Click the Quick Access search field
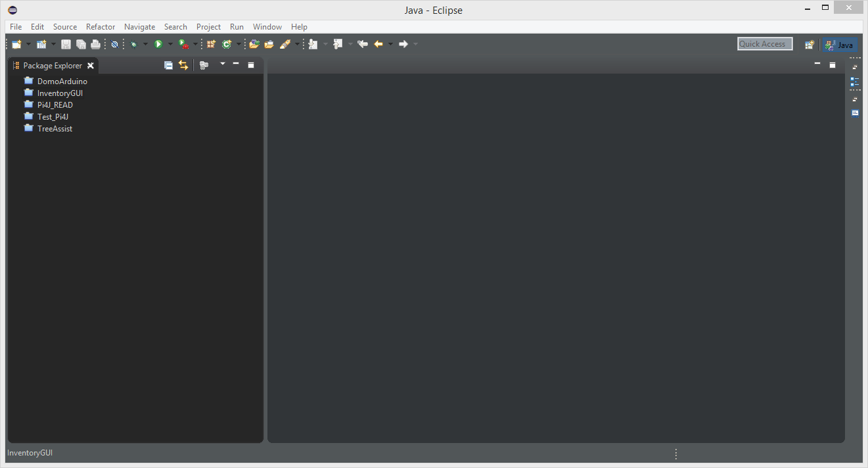This screenshot has width=868, height=468. pyautogui.click(x=764, y=43)
